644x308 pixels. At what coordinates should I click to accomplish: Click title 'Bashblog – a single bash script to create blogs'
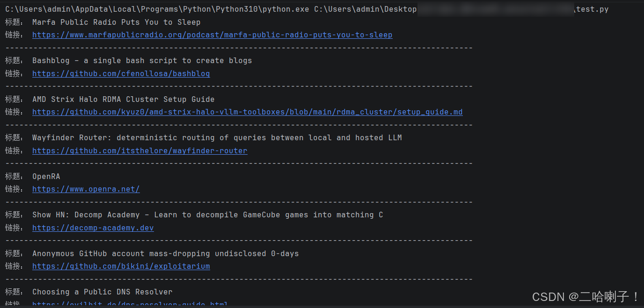pos(142,61)
